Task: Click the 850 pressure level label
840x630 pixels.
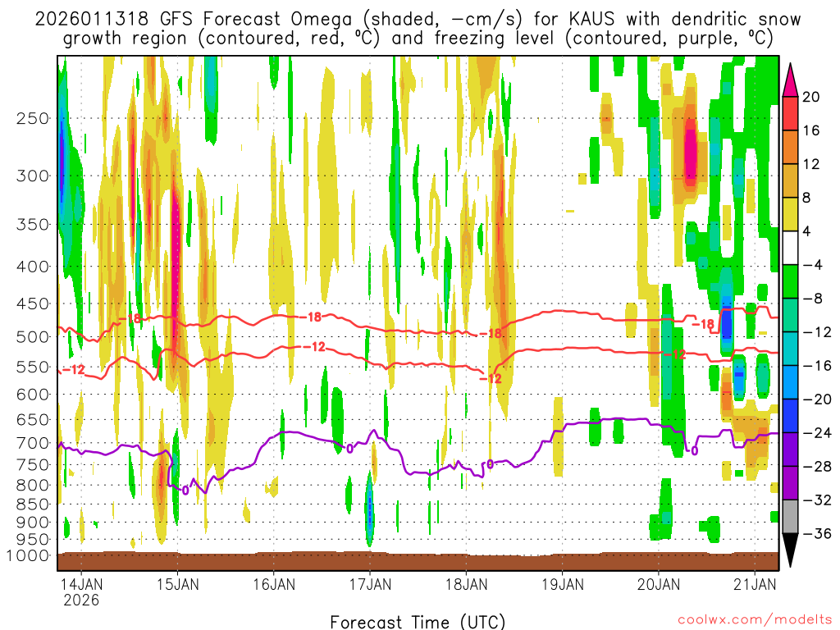Action: click(33, 504)
